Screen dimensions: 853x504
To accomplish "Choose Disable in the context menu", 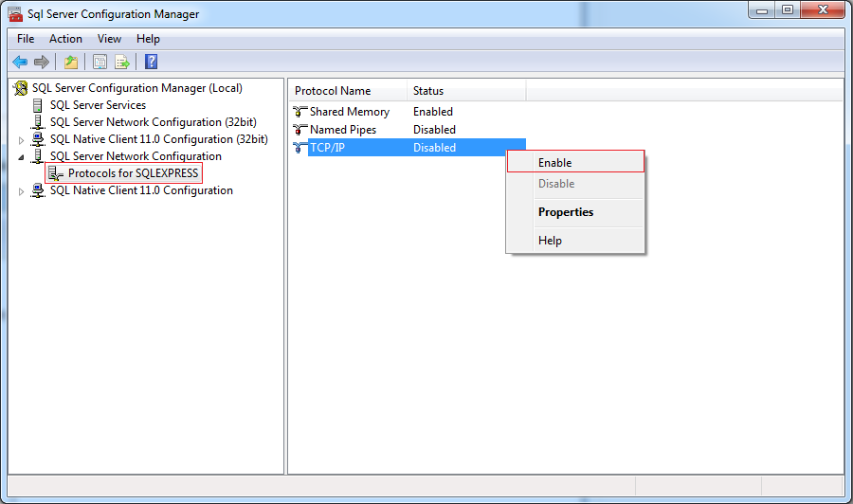I will (x=575, y=184).
